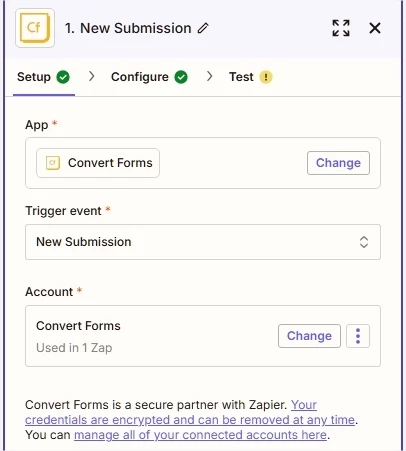The width and height of the screenshot is (406, 451).
Task: Expand the panel with the fullscreen arrows icon
Action: point(341,28)
